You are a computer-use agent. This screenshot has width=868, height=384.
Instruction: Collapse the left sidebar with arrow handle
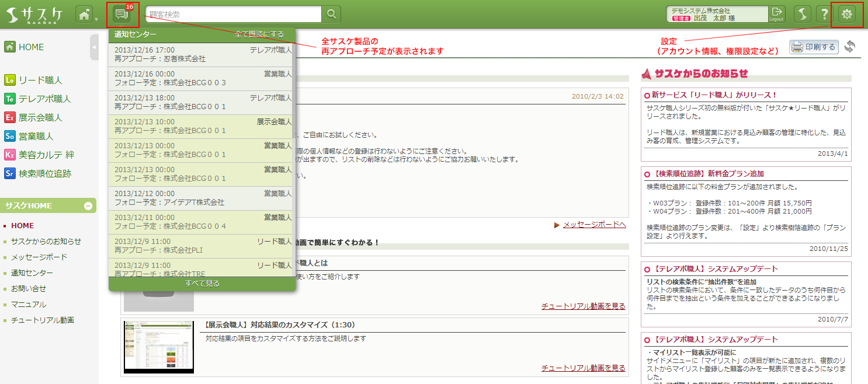[94, 47]
